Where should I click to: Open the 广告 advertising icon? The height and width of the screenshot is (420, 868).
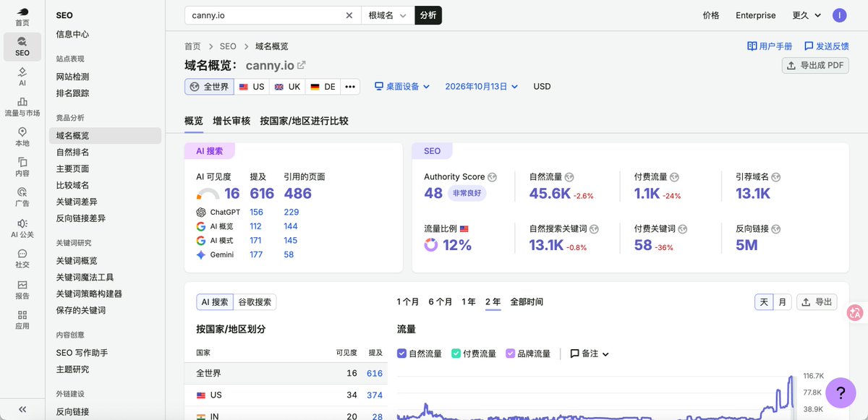pyautogui.click(x=22, y=192)
